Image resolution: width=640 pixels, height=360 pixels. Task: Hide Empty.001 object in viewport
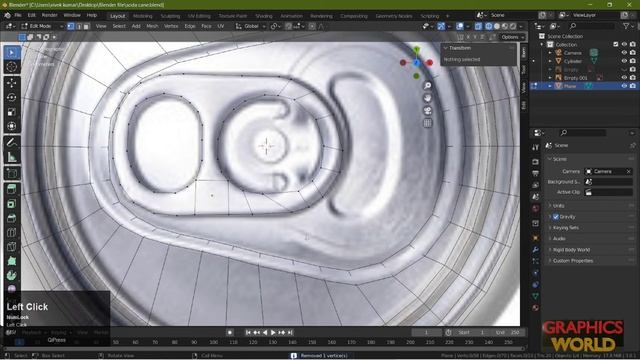pos(624,78)
